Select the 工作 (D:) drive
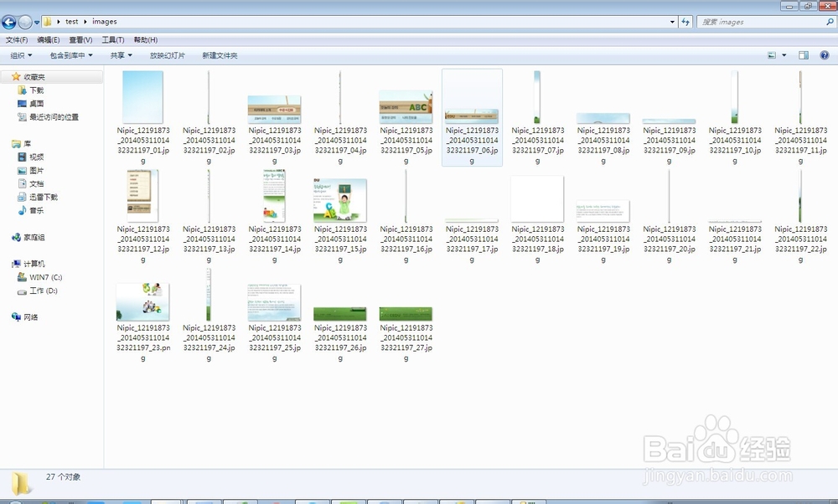 pyautogui.click(x=44, y=291)
